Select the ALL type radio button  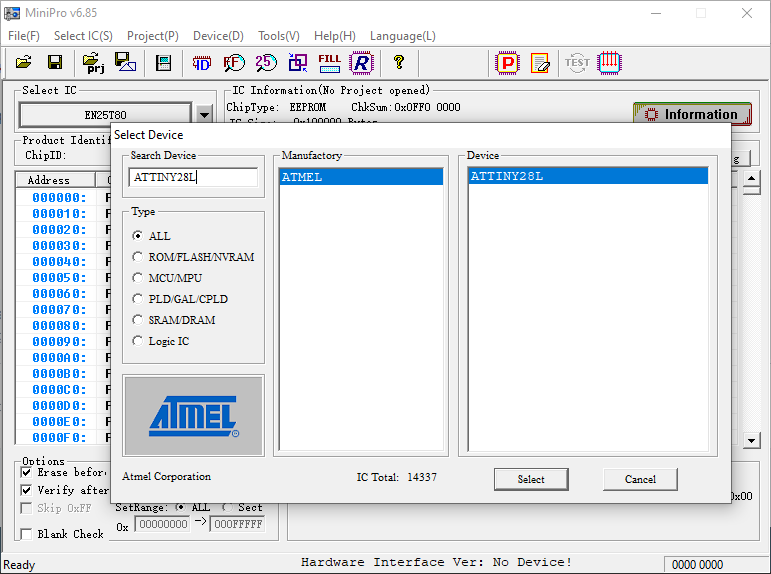tap(138, 236)
